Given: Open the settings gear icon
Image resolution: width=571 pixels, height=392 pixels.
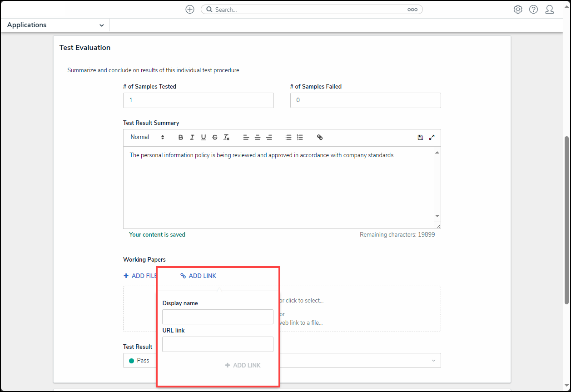Looking at the screenshot, I should pyautogui.click(x=518, y=10).
